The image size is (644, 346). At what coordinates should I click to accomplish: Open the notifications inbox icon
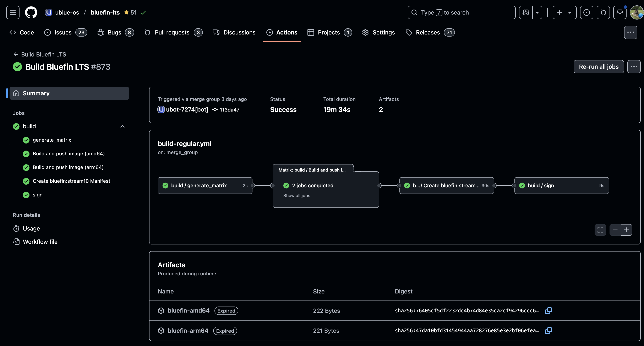coord(620,12)
